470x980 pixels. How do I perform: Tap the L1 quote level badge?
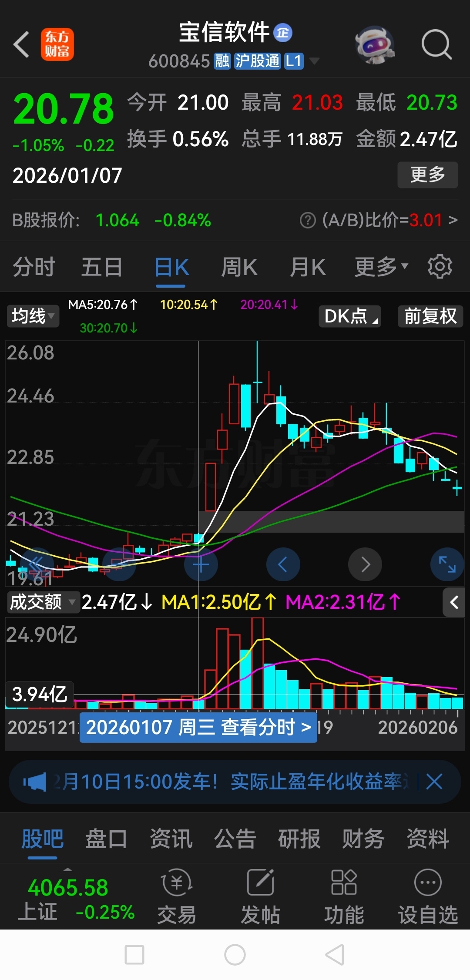(294, 61)
